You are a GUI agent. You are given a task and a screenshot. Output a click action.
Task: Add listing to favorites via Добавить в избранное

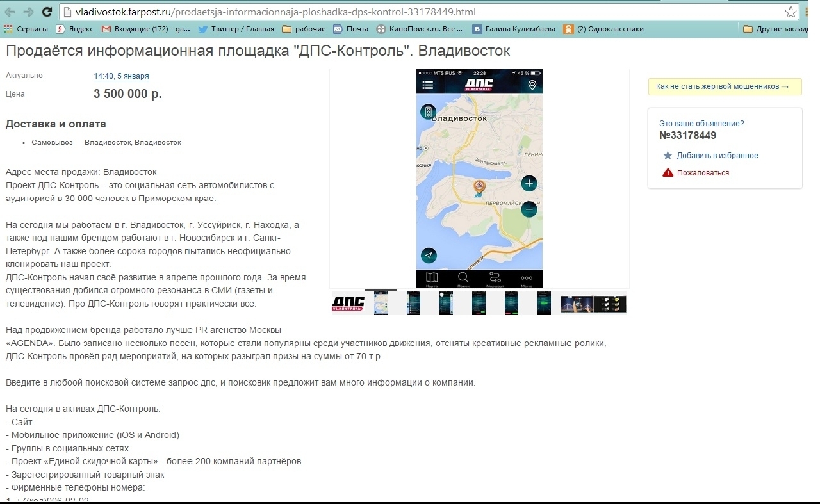(717, 156)
